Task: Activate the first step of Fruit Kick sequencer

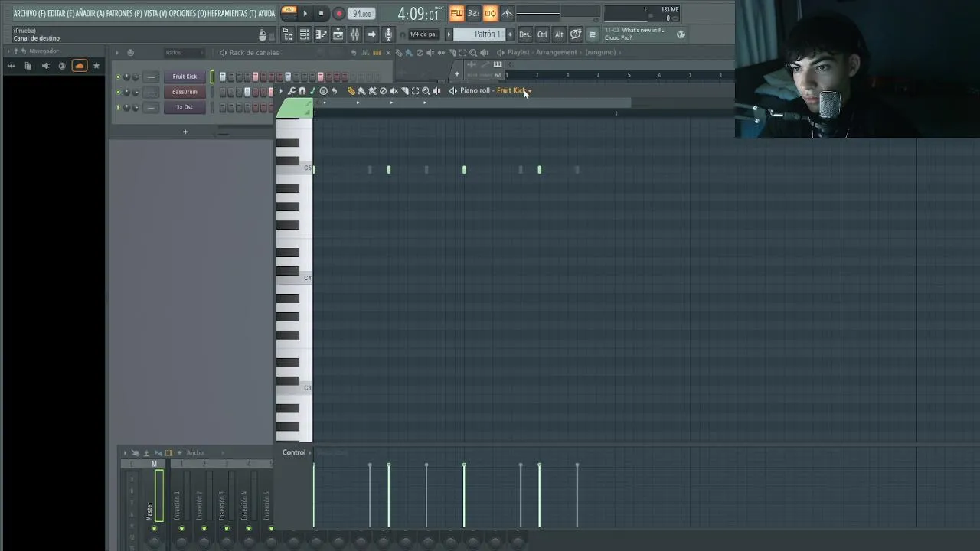Action: (223, 77)
